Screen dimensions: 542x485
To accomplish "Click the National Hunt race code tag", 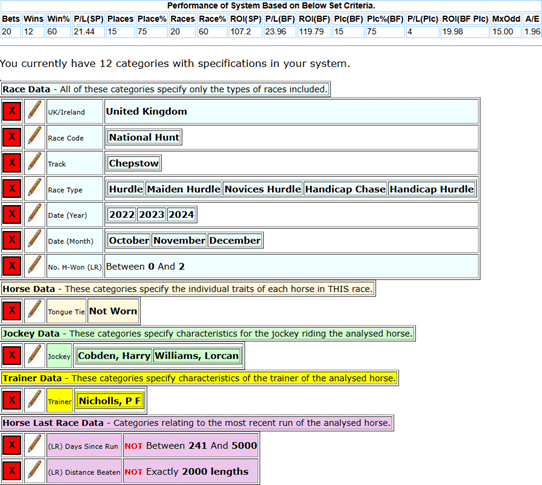I will point(144,137).
